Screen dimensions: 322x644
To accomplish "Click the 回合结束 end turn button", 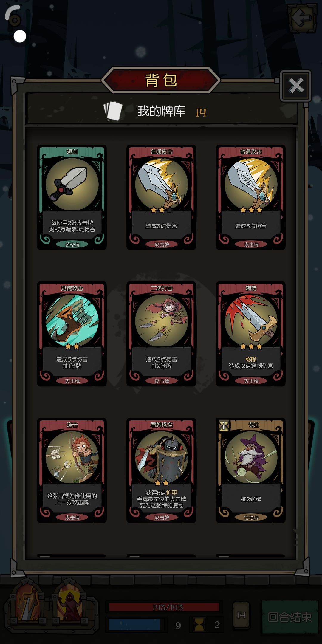I will click(x=290, y=617).
